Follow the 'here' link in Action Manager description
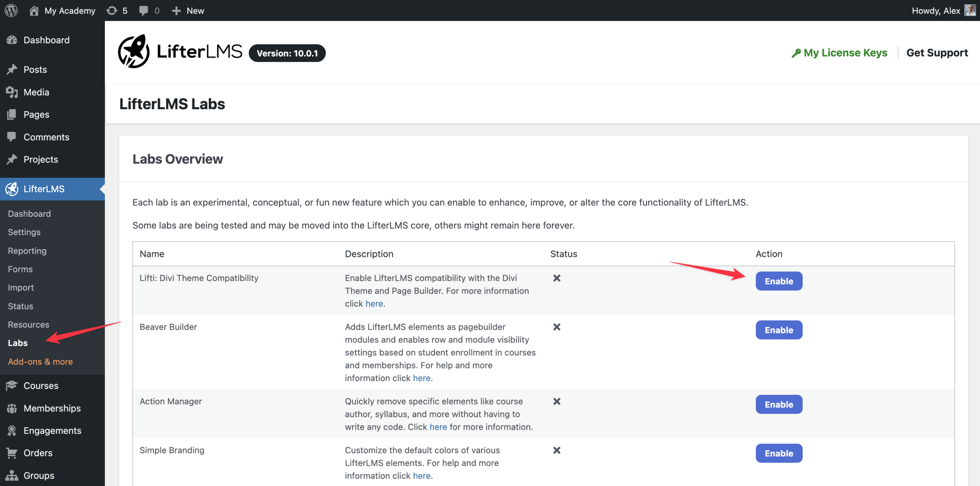This screenshot has height=486, width=980. [x=438, y=427]
